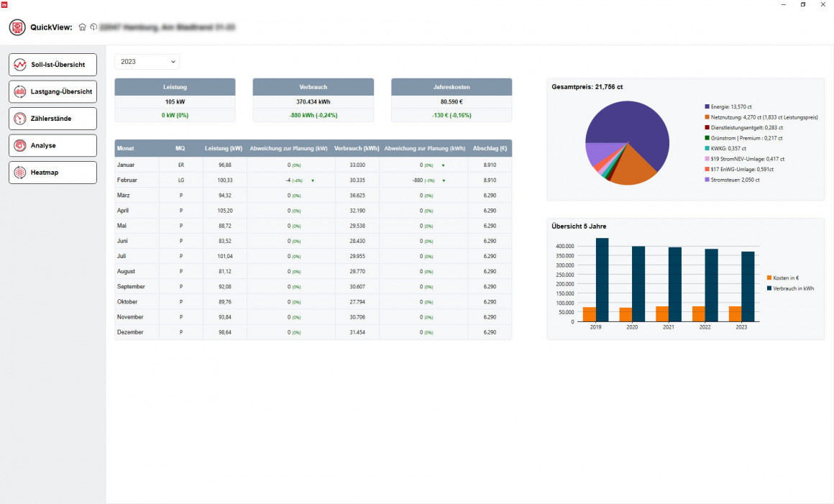Click the Stromsteuer purple legend swatch

click(x=707, y=180)
